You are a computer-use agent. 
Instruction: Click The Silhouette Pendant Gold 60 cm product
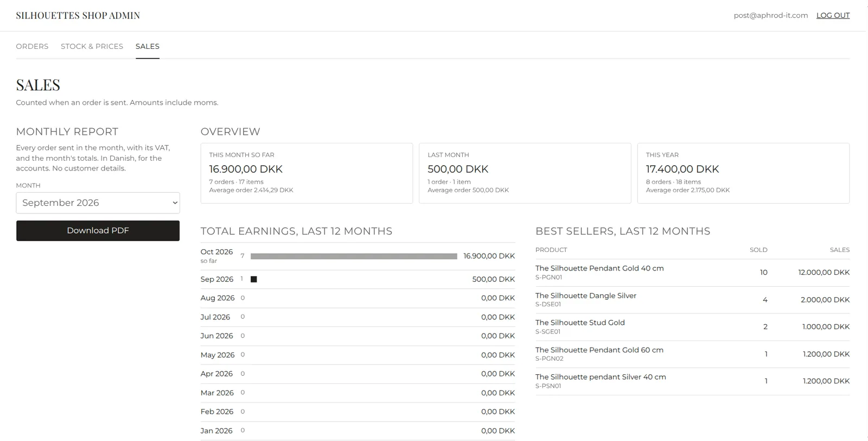pyautogui.click(x=599, y=350)
